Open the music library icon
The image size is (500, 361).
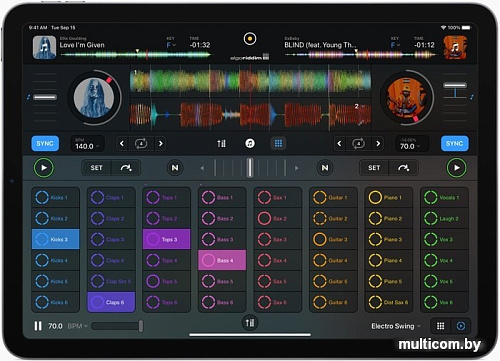[x=250, y=144]
